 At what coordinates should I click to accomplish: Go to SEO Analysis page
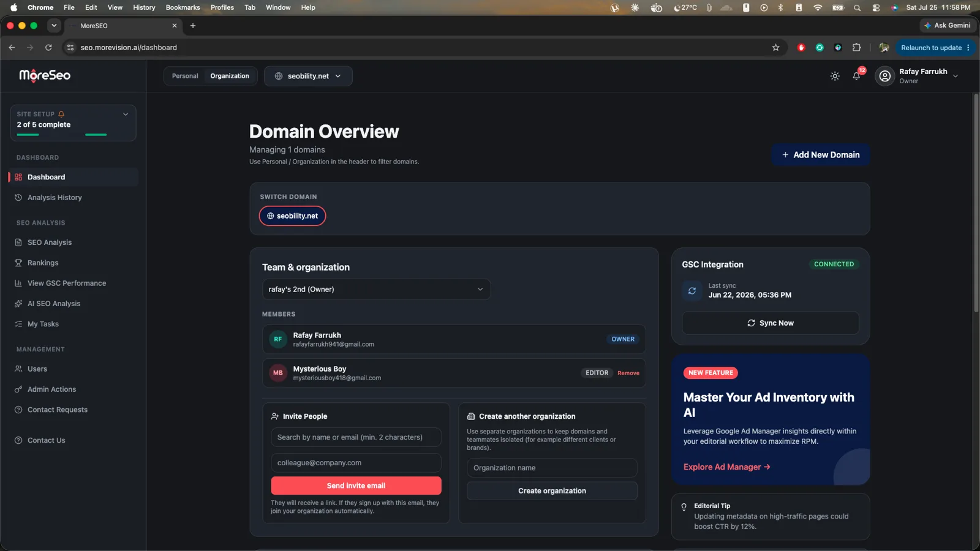(x=73, y=242)
